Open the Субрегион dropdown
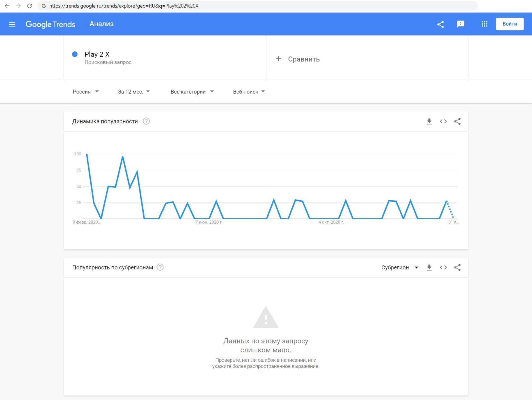This screenshot has width=532, height=400. click(x=400, y=267)
